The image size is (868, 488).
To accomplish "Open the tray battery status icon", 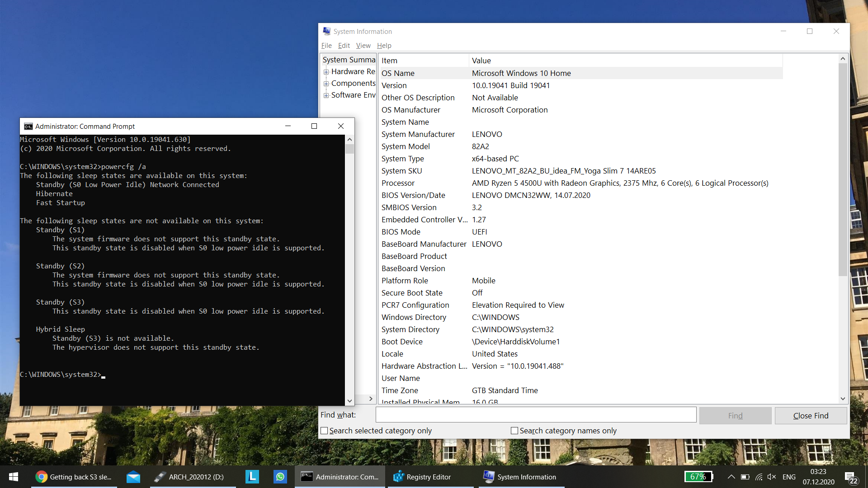I will [x=745, y=477].
